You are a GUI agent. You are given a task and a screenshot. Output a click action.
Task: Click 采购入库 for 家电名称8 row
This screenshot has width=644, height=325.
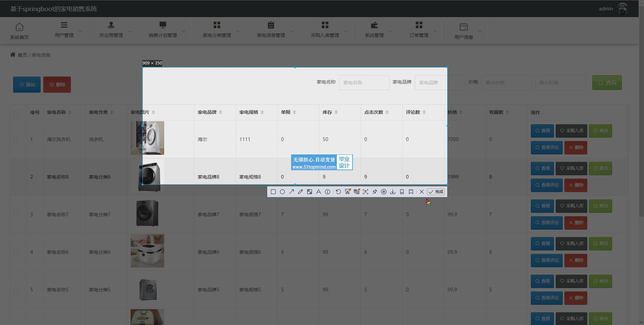(571, 168)
